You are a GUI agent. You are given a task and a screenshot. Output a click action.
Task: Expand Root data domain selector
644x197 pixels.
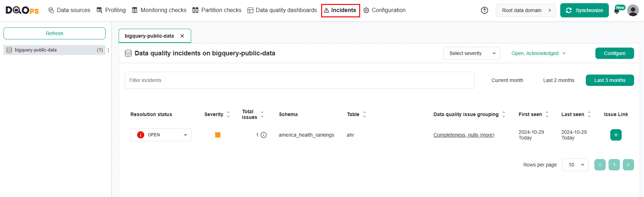[526, 10]
